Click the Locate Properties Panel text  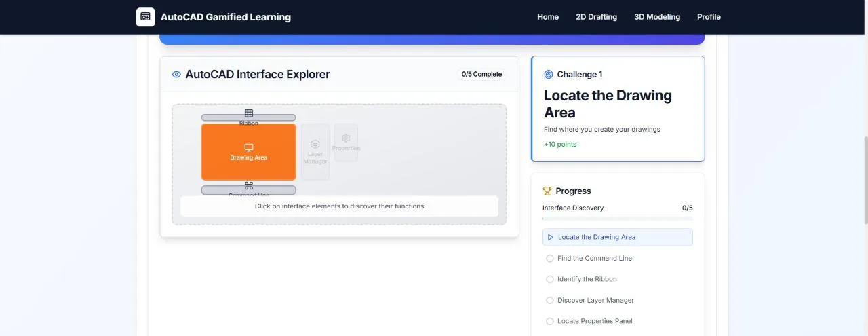pyautogui.click(x=595, y=321)
